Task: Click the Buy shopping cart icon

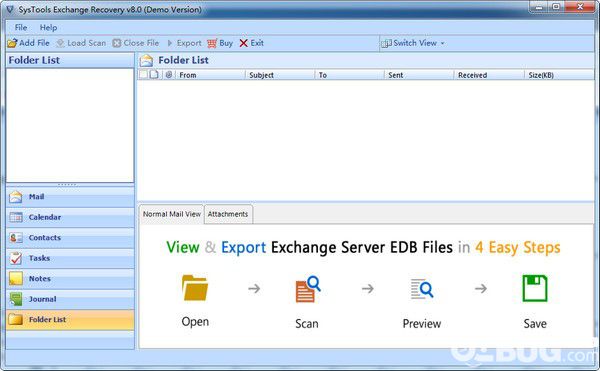Action: click(212, 43)
